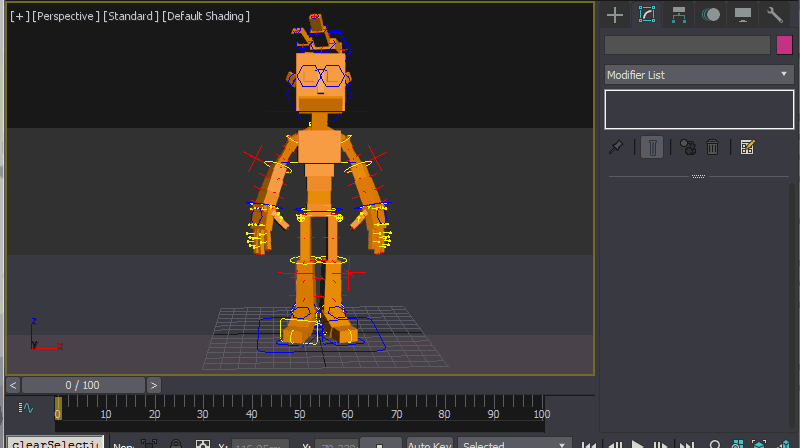The height and width of the screenshot is (448, 800).
Task: Click the Make Unique modifier icon
Action: (688, 147)
